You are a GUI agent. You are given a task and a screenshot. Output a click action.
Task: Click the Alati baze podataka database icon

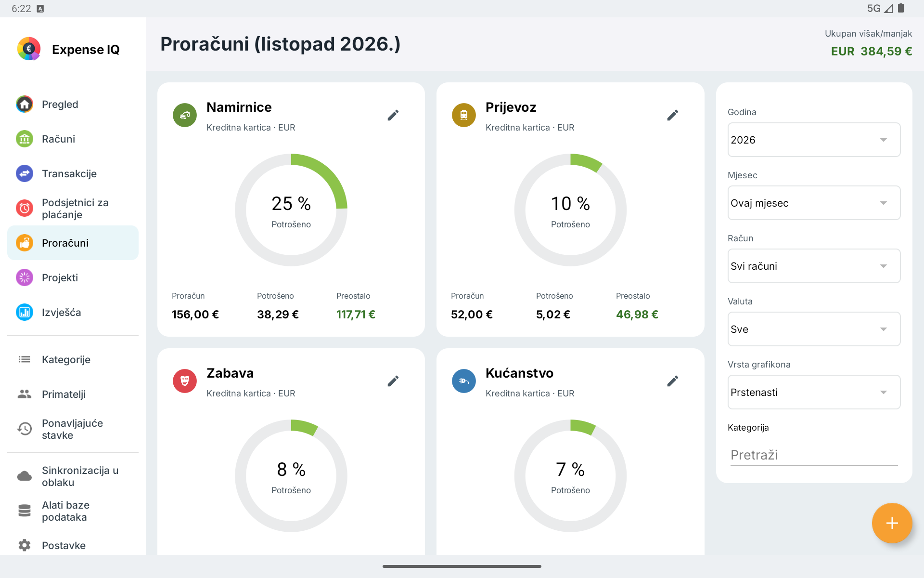tap(25, 511)
